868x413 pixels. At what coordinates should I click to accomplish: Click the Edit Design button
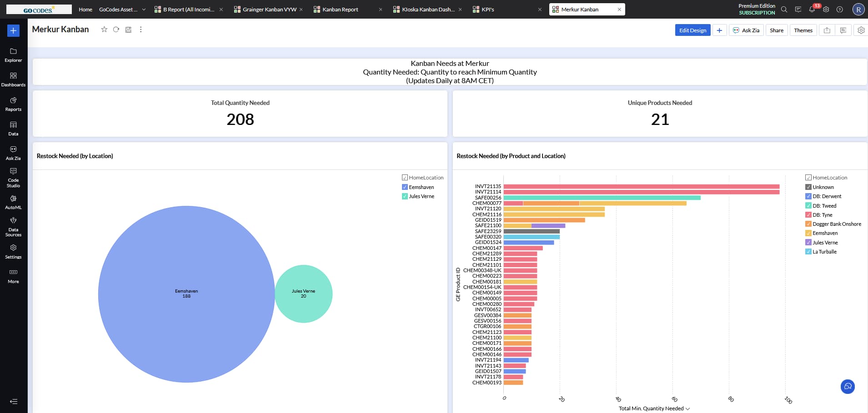point(692,30)
